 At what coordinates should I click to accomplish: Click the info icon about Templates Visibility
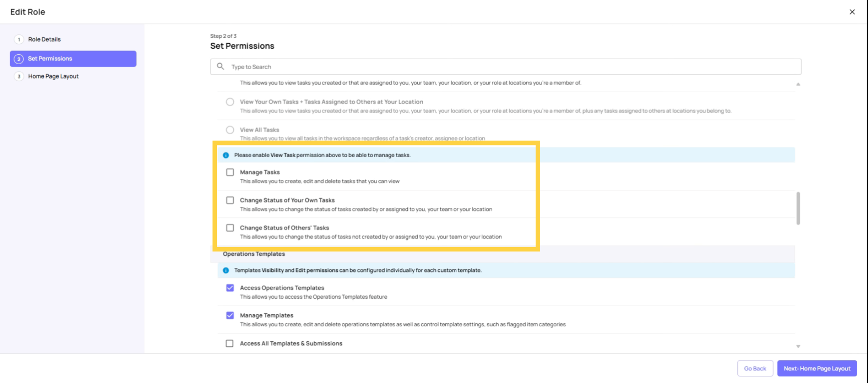[x=226, y=270]
